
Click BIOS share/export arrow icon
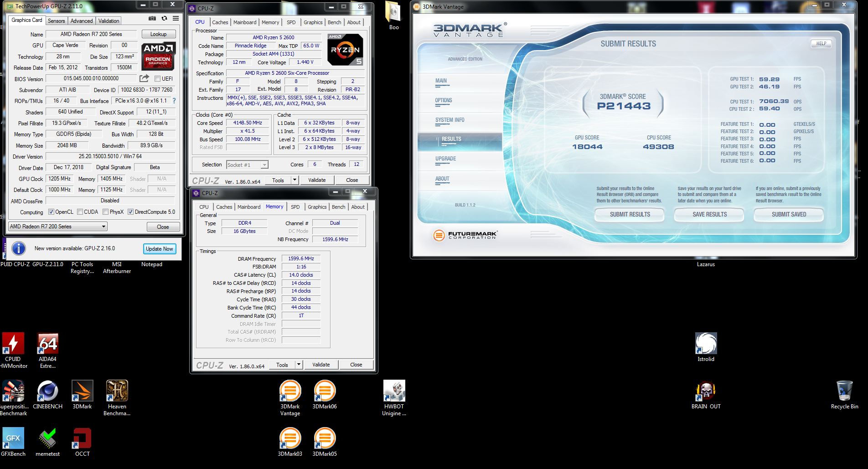tap(144, 78)
